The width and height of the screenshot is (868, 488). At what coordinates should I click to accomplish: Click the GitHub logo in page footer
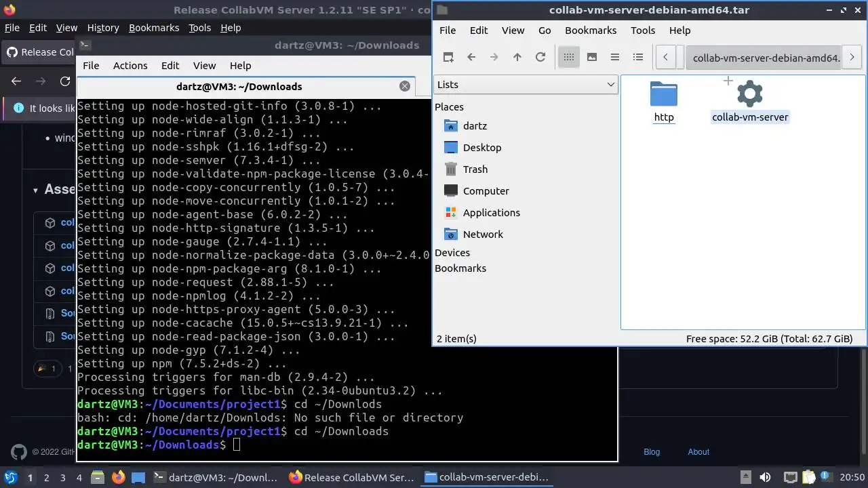[19, 452]
